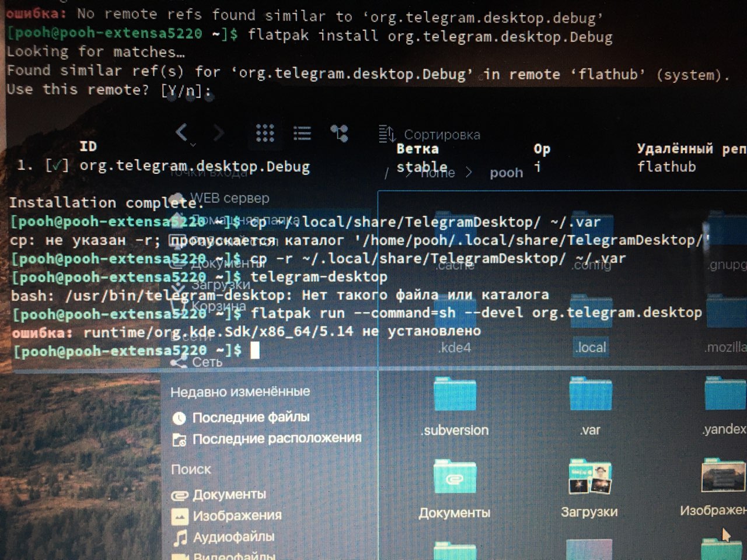Select 'pooh' in Dolphin's breadcrumb path
The height and width of the screenshot is (560, 747).
click(x=506, y=173)
